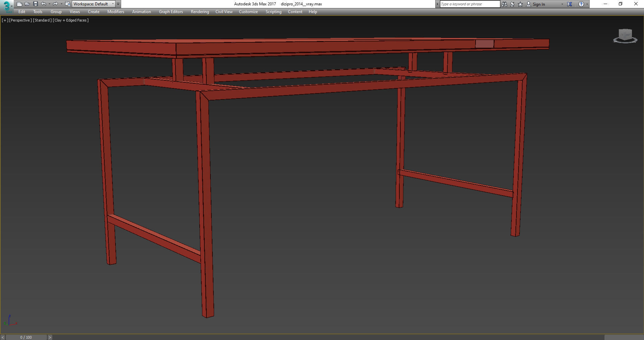The width and height of the screenshot is (644, 340).
Task: Open the Help question mark icon
Action: (x=581, y=4)
